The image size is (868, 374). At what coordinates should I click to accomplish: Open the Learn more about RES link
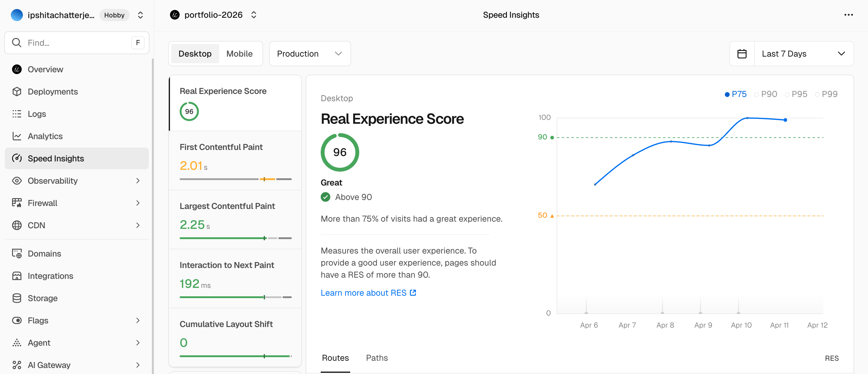tap(368, 292)
